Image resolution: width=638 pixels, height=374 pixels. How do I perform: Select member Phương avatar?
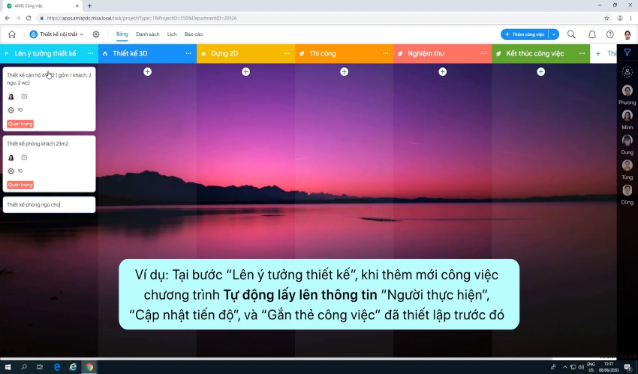click(627, 90)
